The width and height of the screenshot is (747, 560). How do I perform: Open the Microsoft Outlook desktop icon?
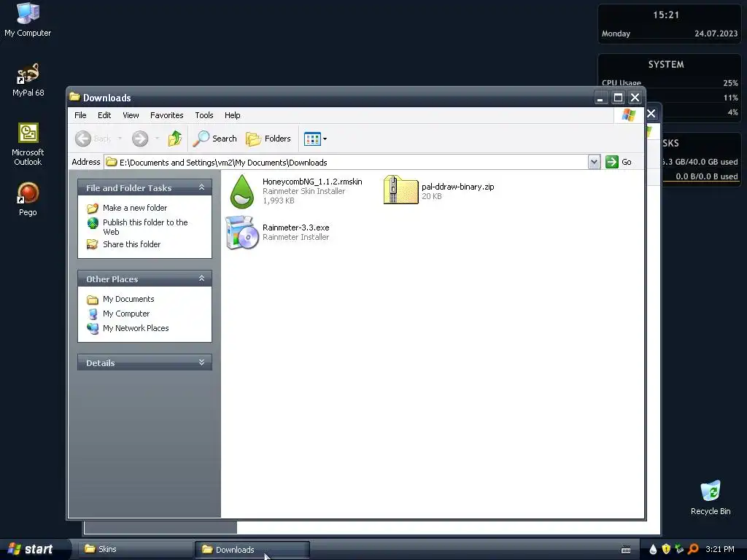point(28,144)
